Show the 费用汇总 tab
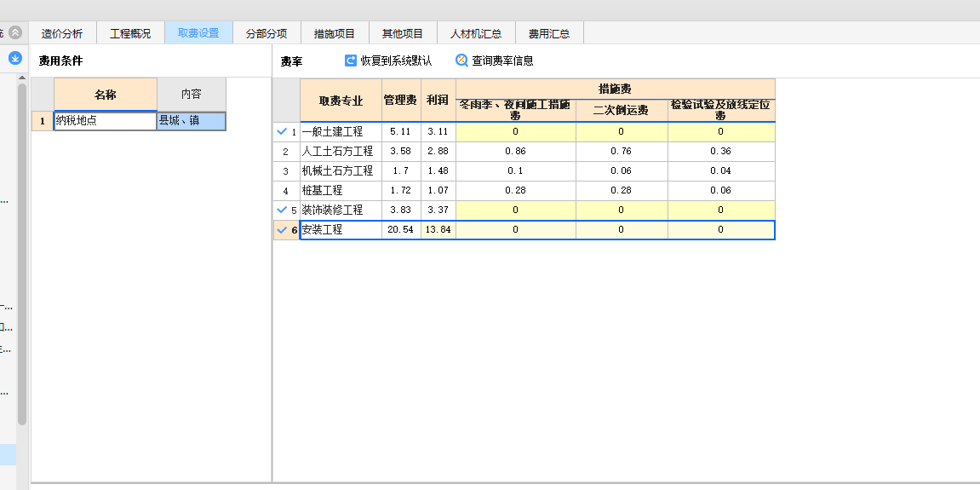 [549, 33]
